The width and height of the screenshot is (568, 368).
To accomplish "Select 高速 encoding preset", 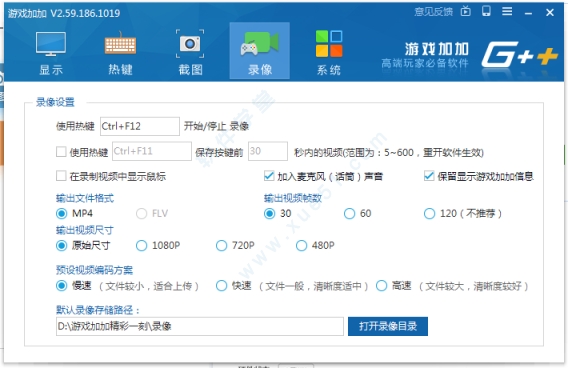I will pyautogui.click(x=381, y=286).
